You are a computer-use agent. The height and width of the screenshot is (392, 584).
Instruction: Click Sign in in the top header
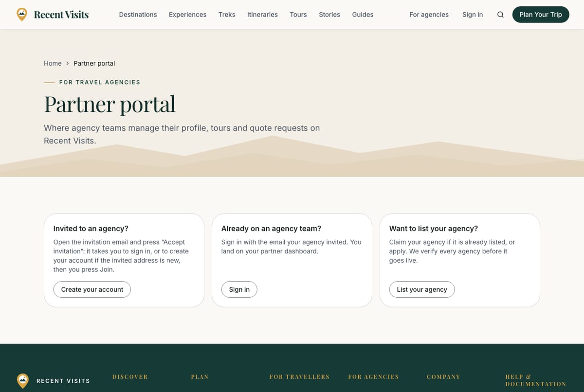click(x=473, y=15)
